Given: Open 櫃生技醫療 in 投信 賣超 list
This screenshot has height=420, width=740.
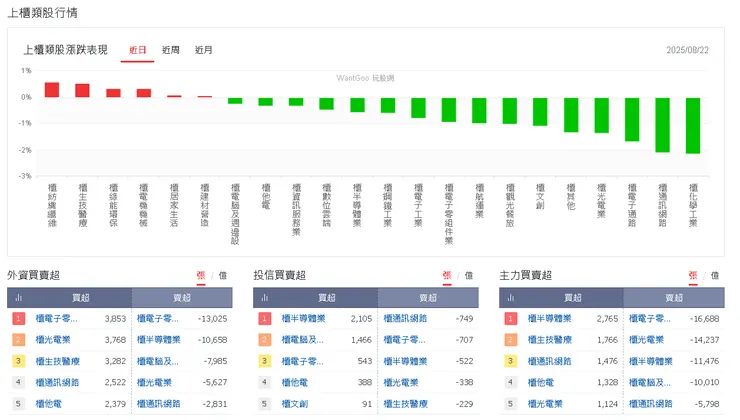Looking at the screenshot, I should pos(405,404).
